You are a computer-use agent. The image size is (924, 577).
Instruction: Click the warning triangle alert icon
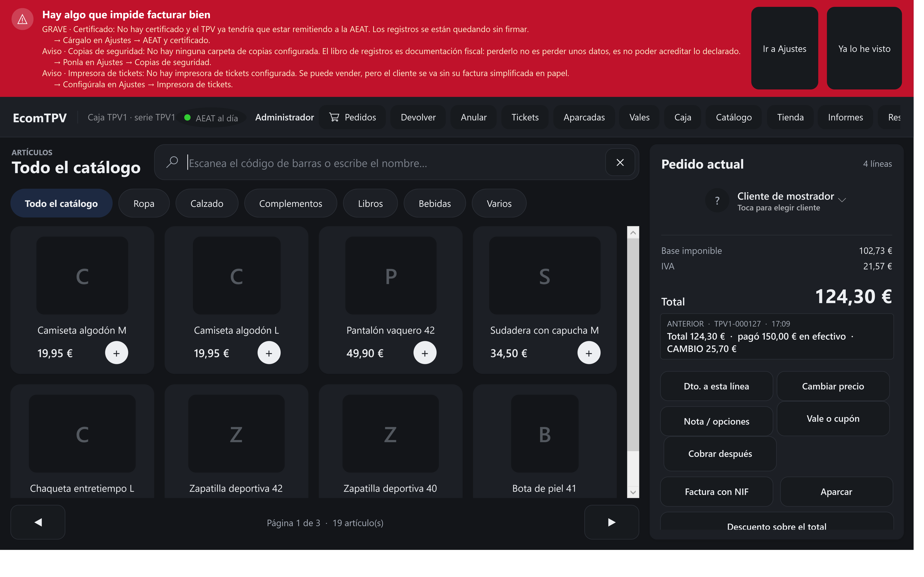pos(23,19)
